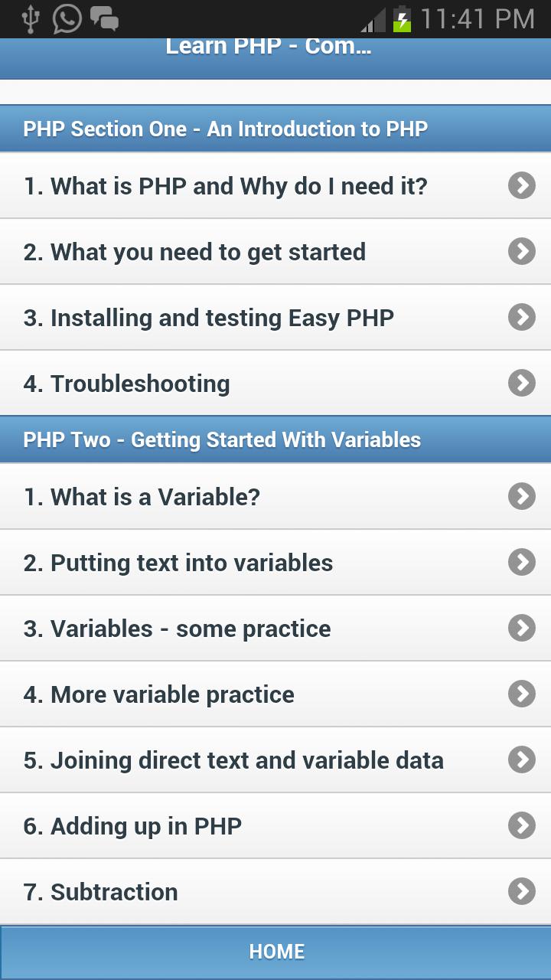This screenshot has height=980, width=551.
Task: Expand 'More variable practice' using the arrow
Action: pos(521,694)
